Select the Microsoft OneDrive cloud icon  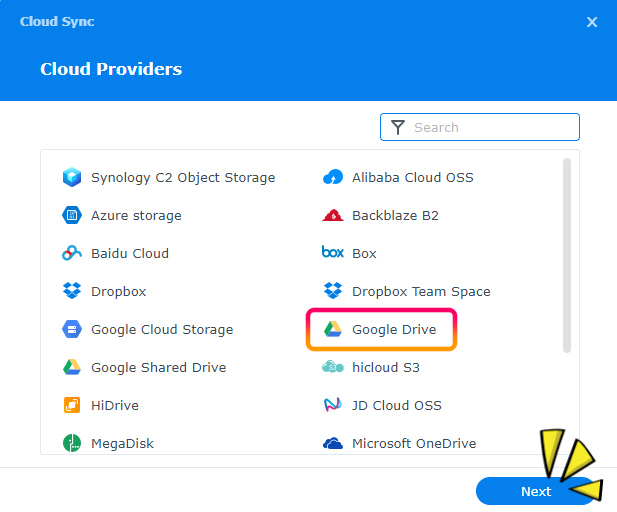tap(333, 443)
